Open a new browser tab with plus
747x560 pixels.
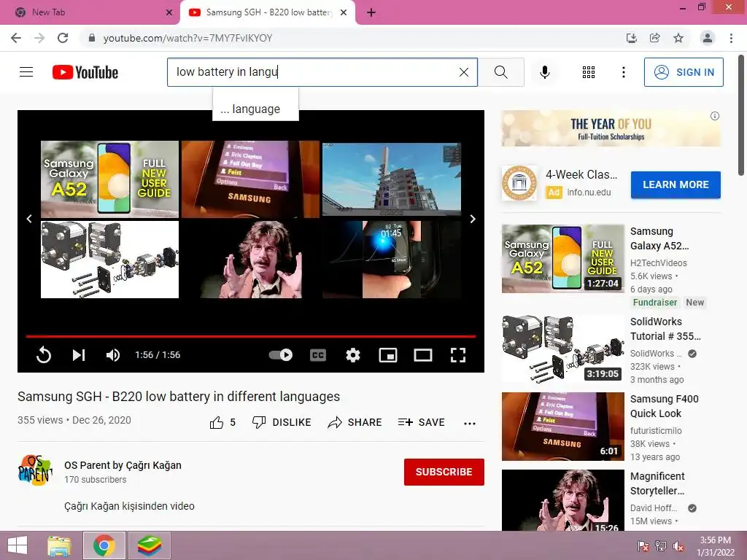pyautogui.click(x=371, y=12)
